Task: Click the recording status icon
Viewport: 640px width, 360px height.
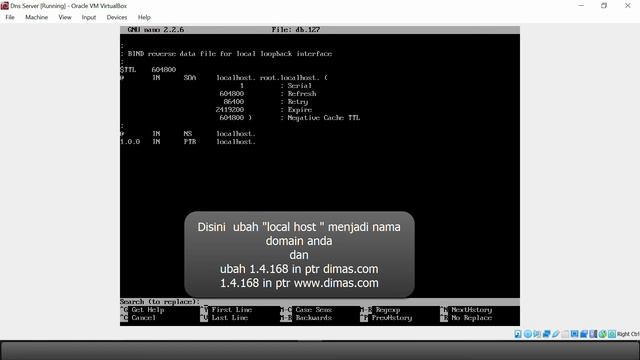Action: tap(584, 334)
